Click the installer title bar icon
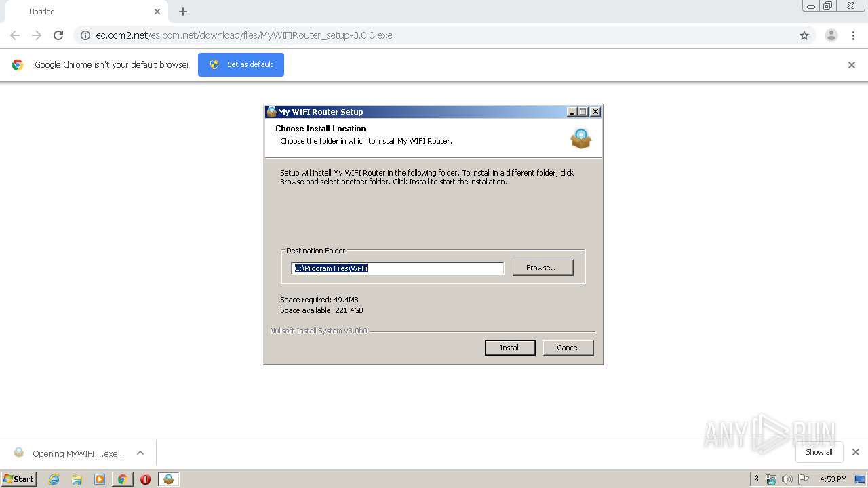Image resolution: width=868 pixels, height=488 pixels. click(x=271, y=112)
